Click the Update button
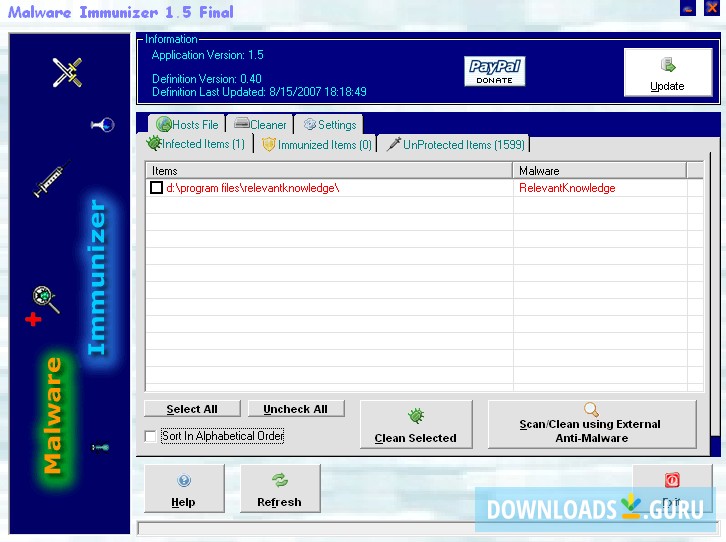 coord(668,72)
